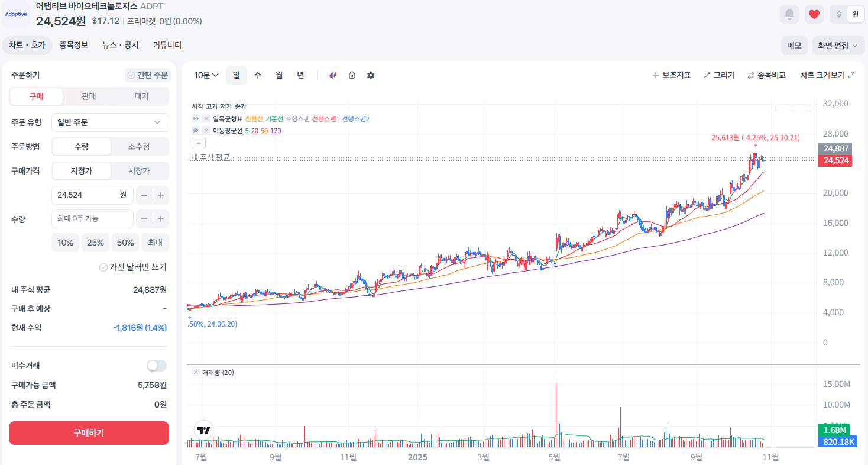Remove the volume (거래량) indicator
Image resolution: width=868 pixels, height=465 pixels.
pyautogui.click(x=196, y=373)
